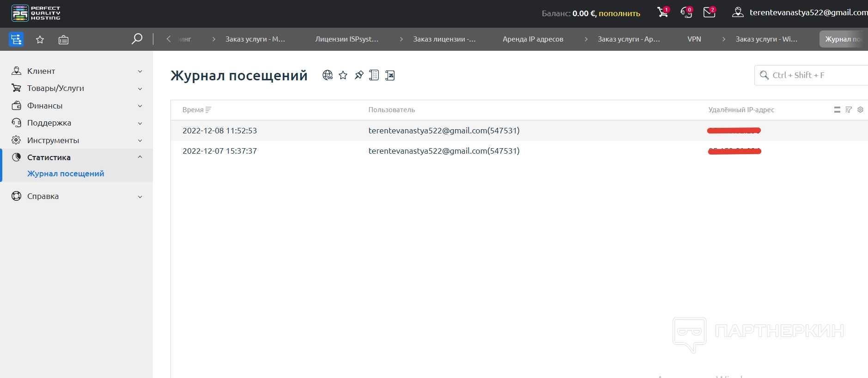
Task: Click the favorites star in the top toolbar
Action: 40,40
